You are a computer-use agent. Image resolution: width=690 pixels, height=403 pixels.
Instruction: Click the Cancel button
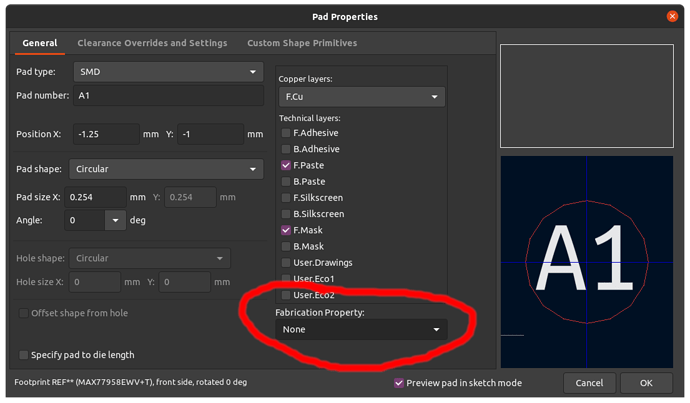[589, 383]
